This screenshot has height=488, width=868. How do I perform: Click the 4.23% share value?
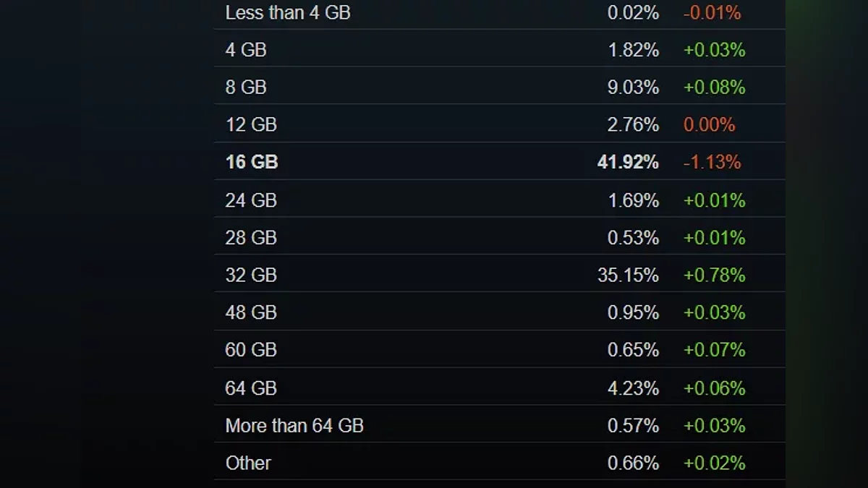(633, 388)
